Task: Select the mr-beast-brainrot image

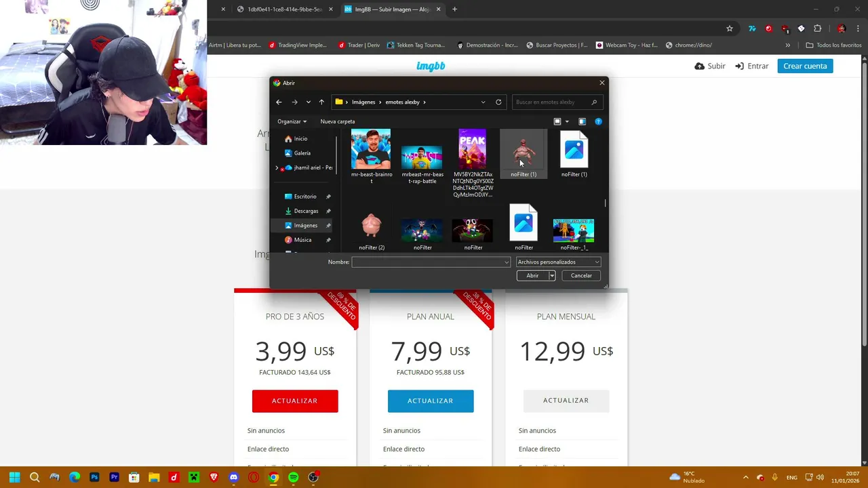Action: 371,156
